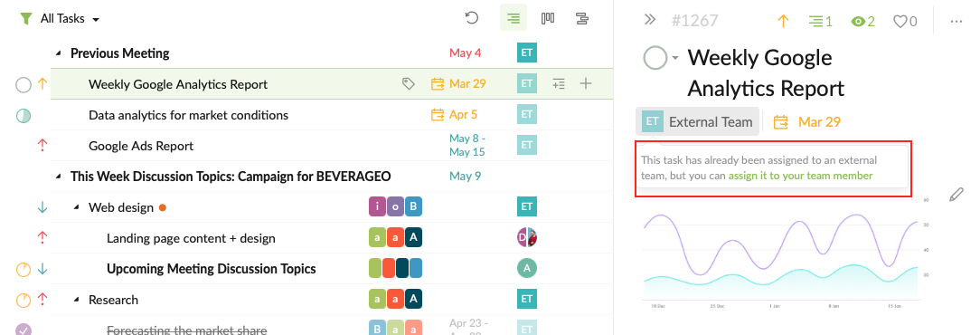Click ET avatar on Google Ads Report row
The image size is (980, 335).
click(527, 145)
